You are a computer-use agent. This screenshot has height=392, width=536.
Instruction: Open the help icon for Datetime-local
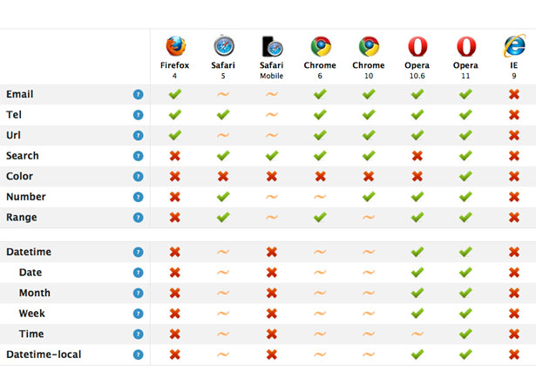[x=138, y=355]
